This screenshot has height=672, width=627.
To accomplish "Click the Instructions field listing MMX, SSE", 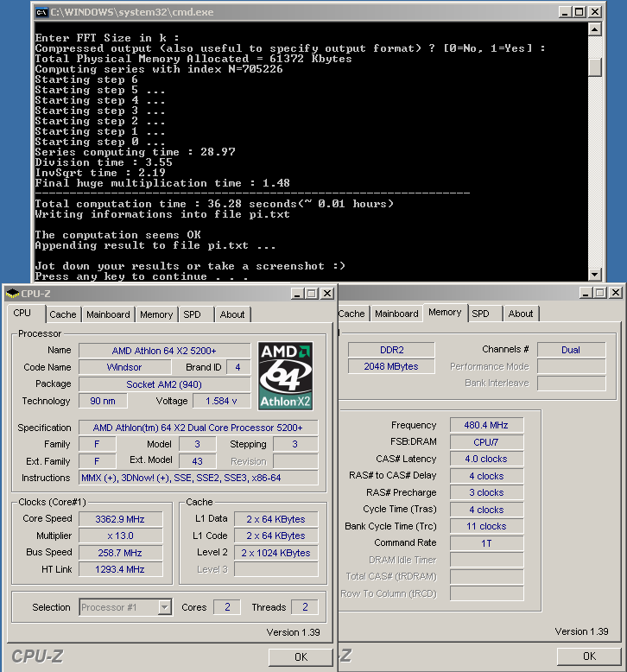I will tap(198, 478).
